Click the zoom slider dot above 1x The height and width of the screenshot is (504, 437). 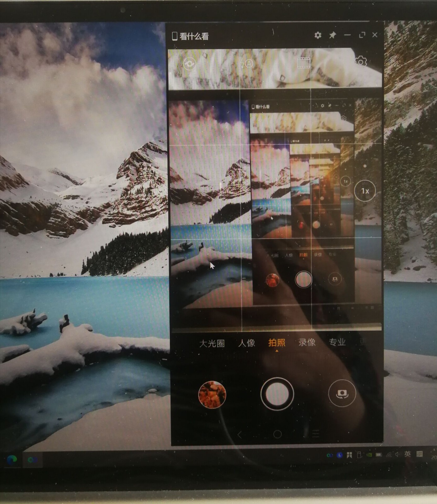click(x=365, y=166)
